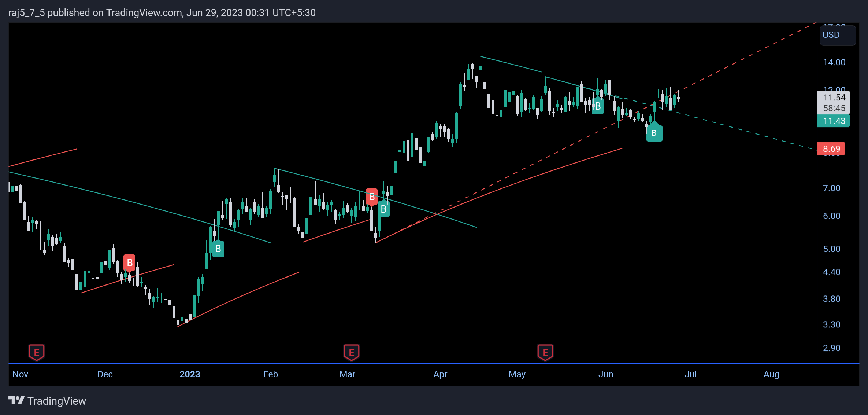868x415 pixels.
Task: Click the 6.00 price axis label
Action: click(832, 216)
